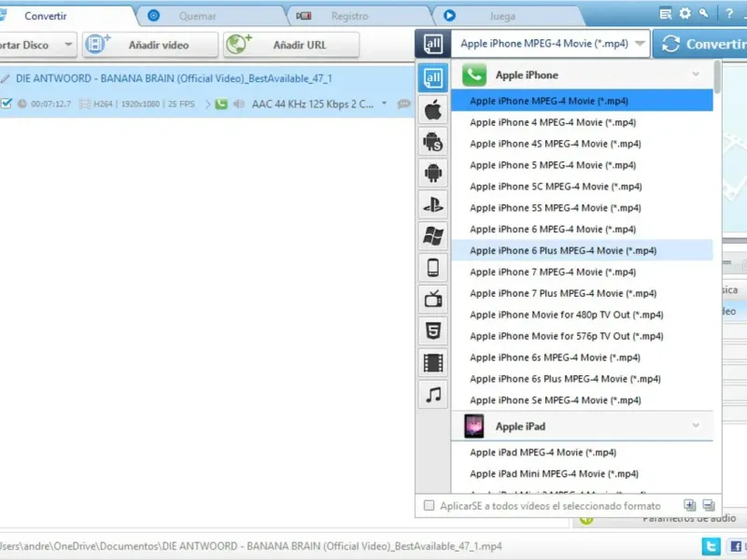Select Apple iPhone 7 Plus MPEG-4 Movie
Viewport: 747px width, 560px height.
582,293
